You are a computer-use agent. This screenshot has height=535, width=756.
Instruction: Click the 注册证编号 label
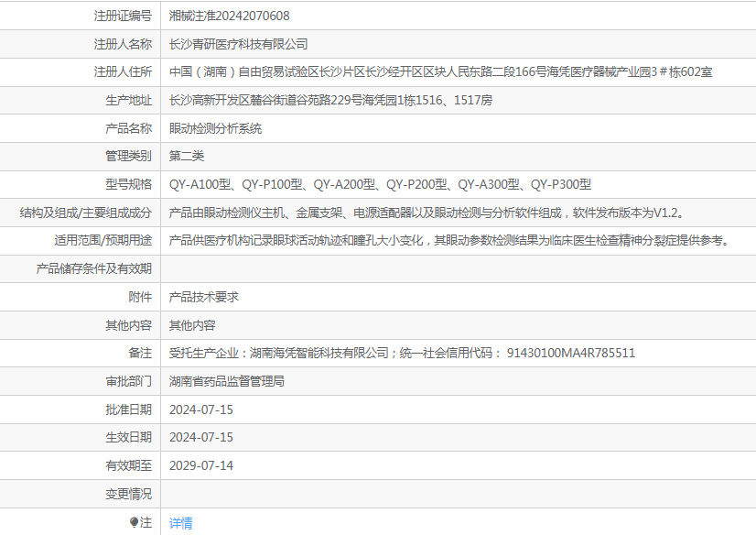[x=123, y=16]
